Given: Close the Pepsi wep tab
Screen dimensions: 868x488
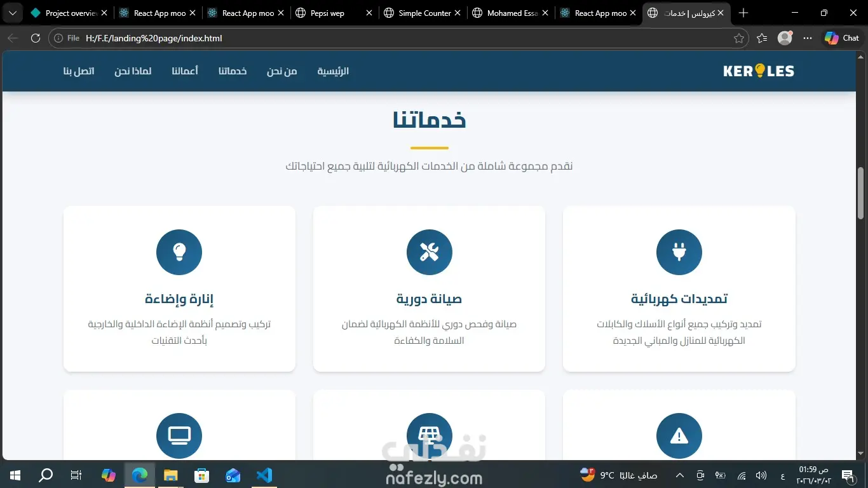Looking at the screenshot, I should 369,13.
